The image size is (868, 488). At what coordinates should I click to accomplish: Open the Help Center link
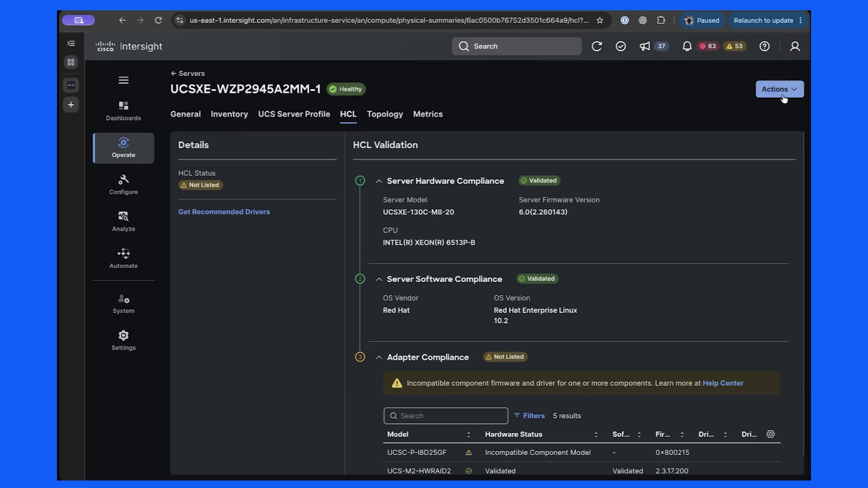point(723,383)
